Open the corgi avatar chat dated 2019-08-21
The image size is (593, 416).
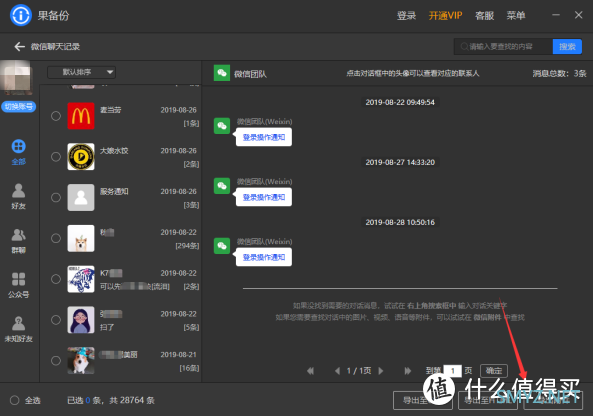point(81,361)
